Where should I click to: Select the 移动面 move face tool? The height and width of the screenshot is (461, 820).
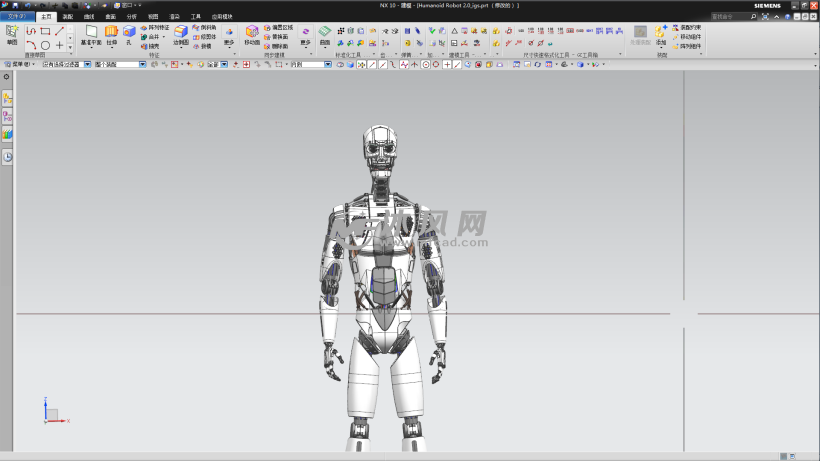(x=252, y=35)
